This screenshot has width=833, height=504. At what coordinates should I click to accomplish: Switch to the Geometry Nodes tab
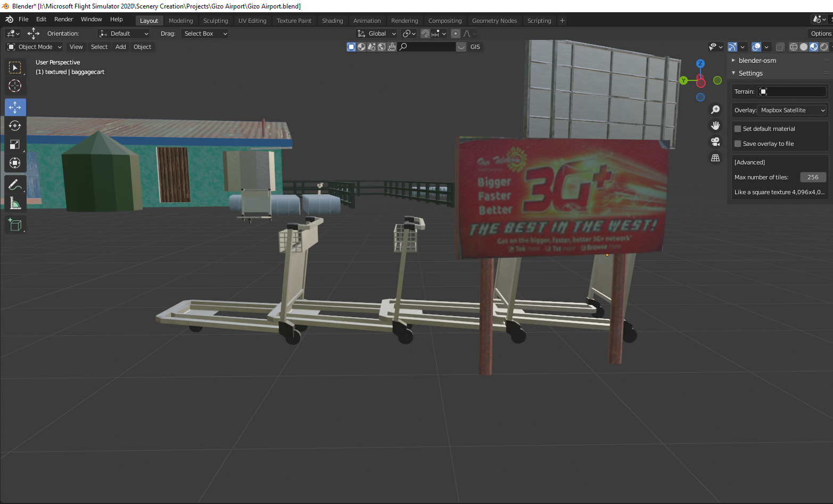tap(494, 21)
